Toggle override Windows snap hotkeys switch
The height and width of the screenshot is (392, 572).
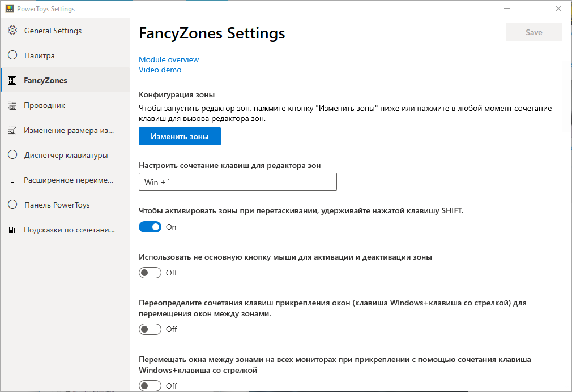[x=150, y=329]
